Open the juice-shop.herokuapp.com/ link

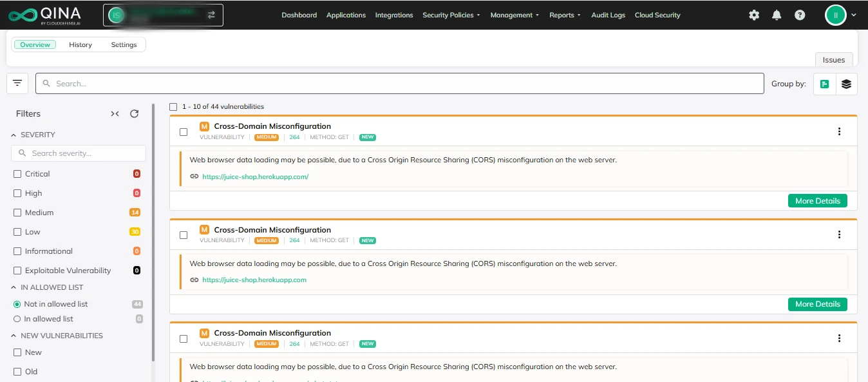[255, 177]
